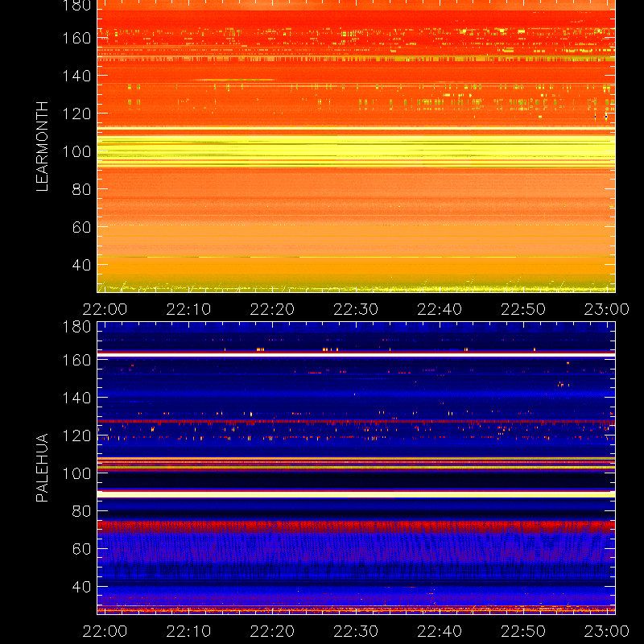
Task: Click 22:30 time label under Learmonth plot
Action: coord(356,309)
